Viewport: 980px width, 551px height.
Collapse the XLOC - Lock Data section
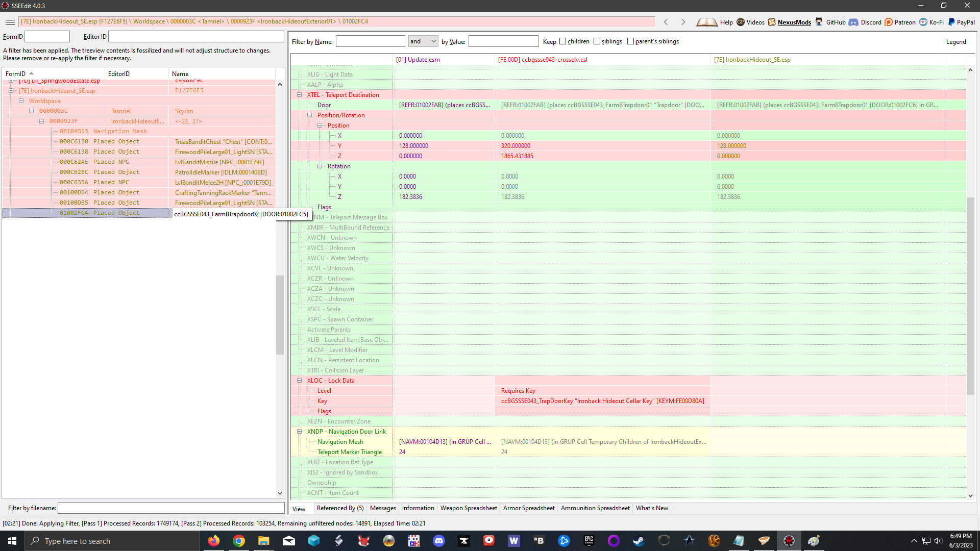coord(300,381)
